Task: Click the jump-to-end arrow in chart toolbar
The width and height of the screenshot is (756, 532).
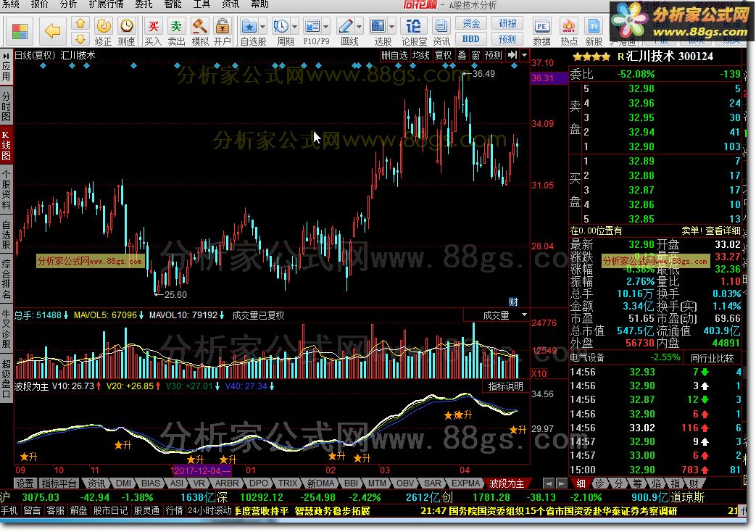Action: coord(512,55)
